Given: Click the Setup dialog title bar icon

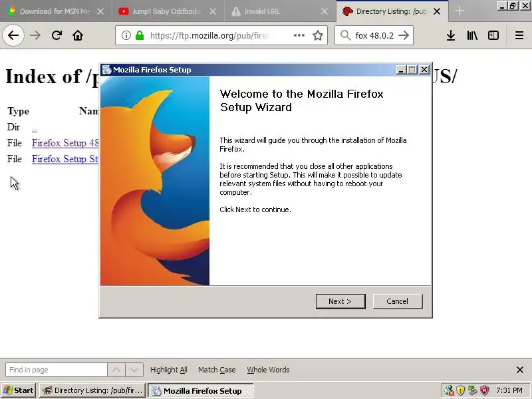Looking at the screenshot, I should tap(106, 70).
